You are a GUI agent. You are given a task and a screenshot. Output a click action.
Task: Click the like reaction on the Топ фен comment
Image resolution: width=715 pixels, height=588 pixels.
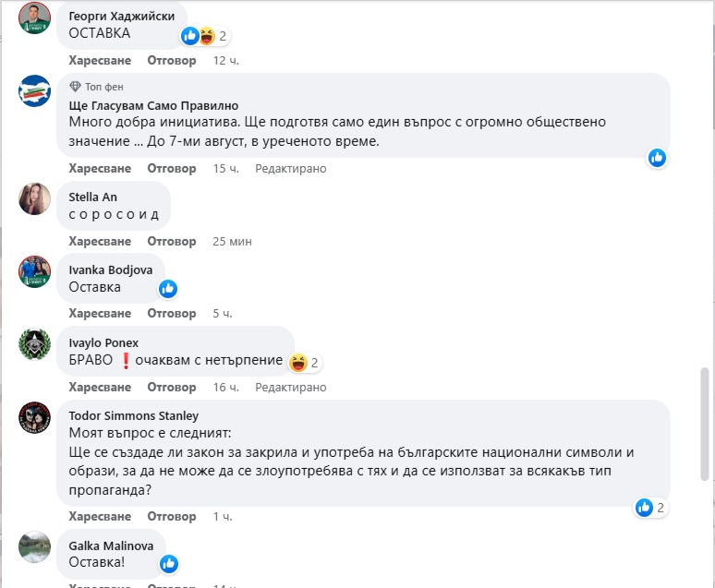point(657,158)
